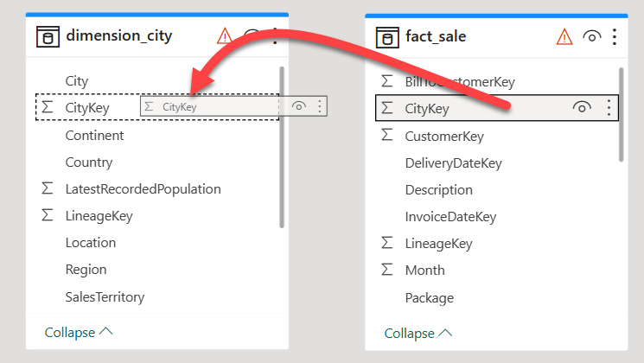Collapse the fact_sale table card
644x363 pixels.
point(418,333)
